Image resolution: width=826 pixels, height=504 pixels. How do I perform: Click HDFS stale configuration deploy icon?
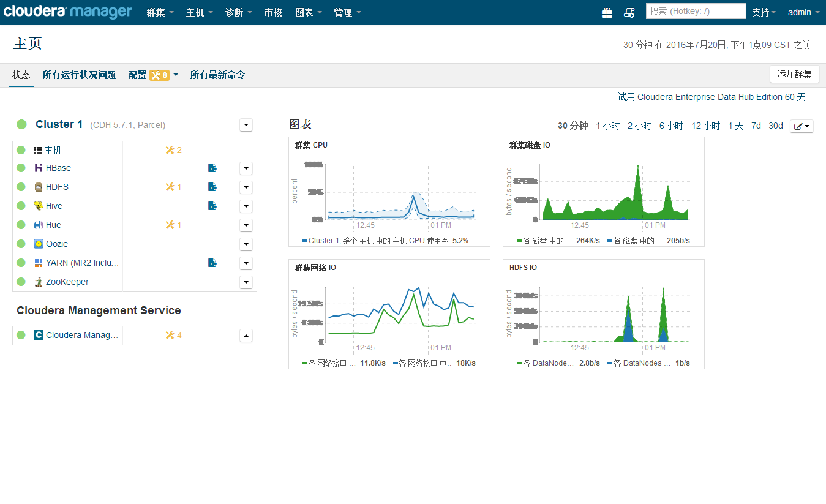[212, 187]
